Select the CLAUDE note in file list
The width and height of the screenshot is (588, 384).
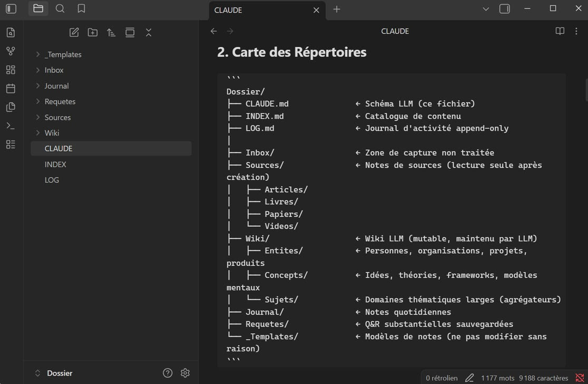tap(111, 149)
